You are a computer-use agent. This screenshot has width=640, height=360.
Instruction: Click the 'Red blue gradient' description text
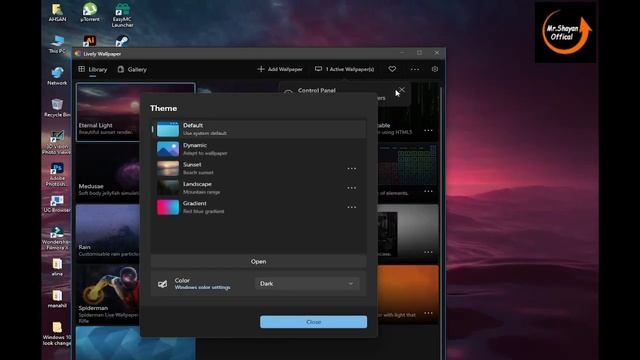[203, 211]
